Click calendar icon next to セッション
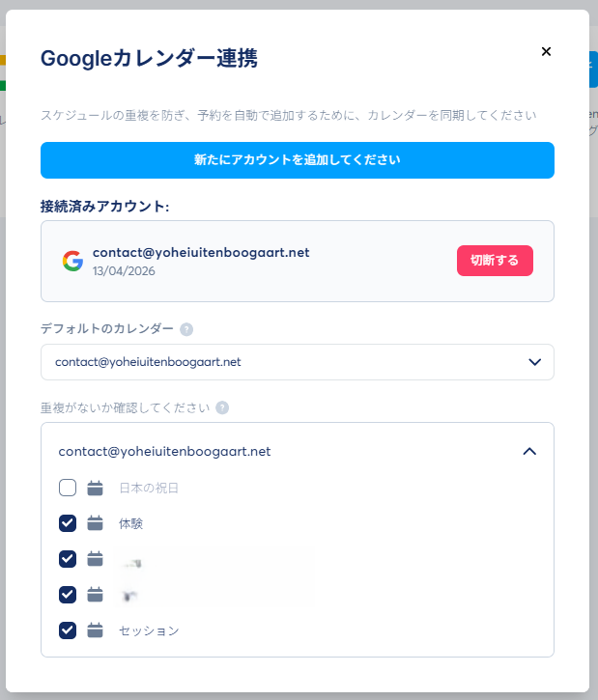This screenshot has width=598, height=700. click(95, 630)
